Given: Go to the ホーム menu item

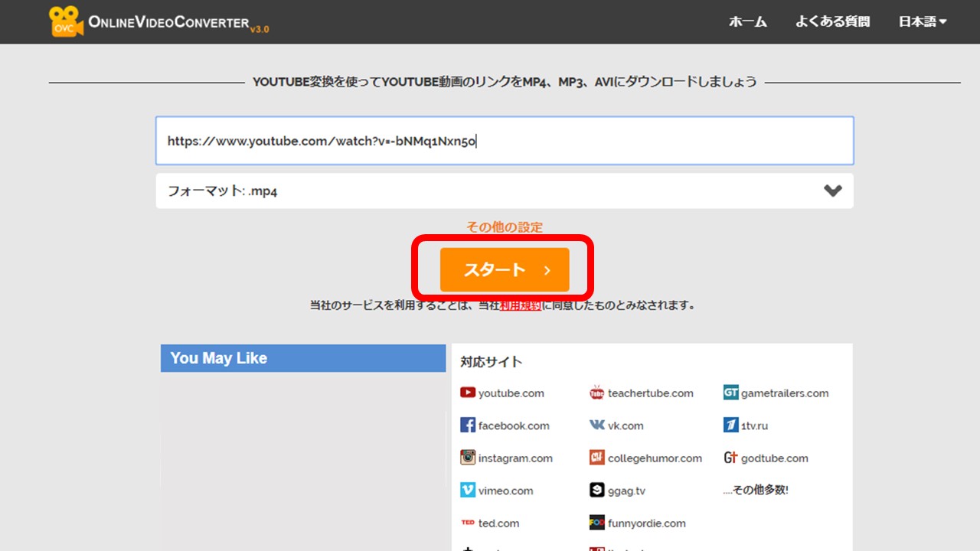Looking at the screenshot, I should pyautogui.click(x=748, y=21).
